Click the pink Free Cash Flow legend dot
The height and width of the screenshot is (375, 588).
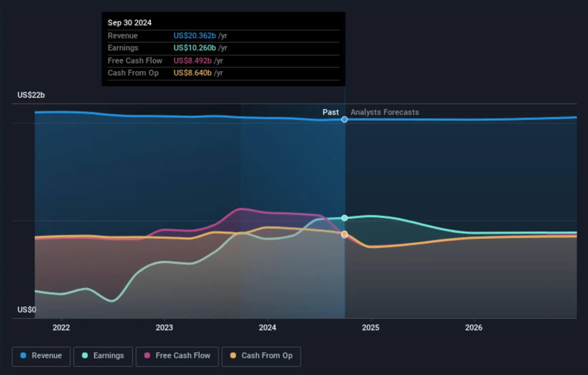point(147,356)
